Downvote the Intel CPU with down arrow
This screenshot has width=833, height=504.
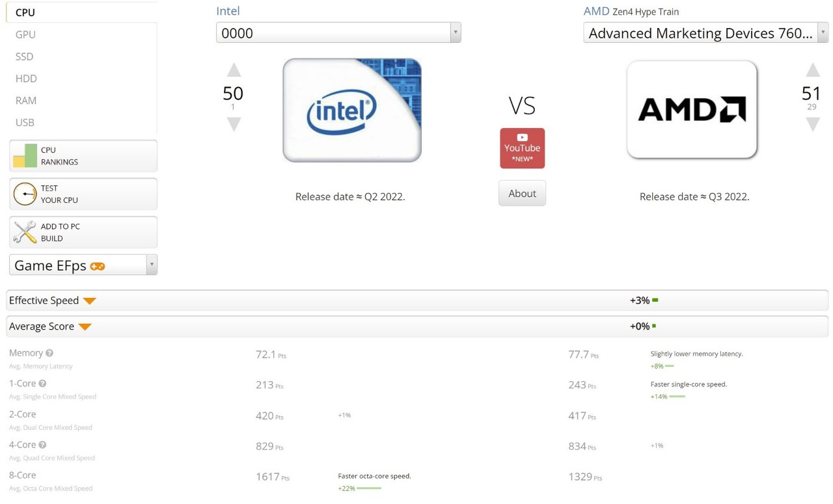point(234,124)
